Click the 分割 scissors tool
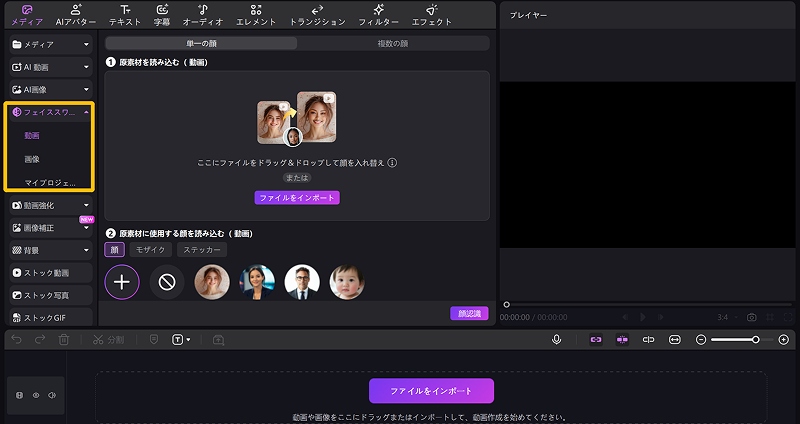This screenshot has height=424, width=800. tap(108, 340)
